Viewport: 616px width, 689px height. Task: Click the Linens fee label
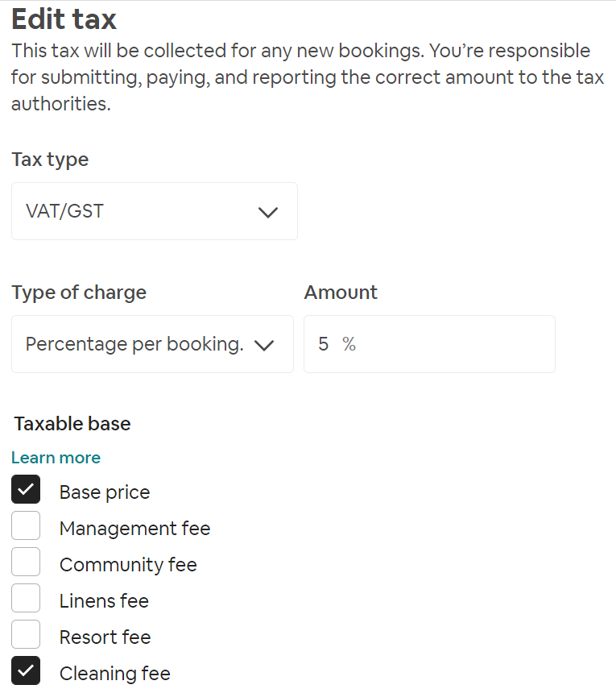104,601
